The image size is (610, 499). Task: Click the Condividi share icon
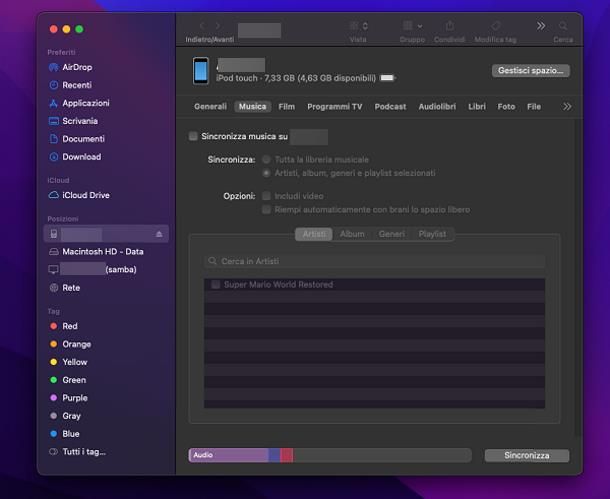pos(449,26)
